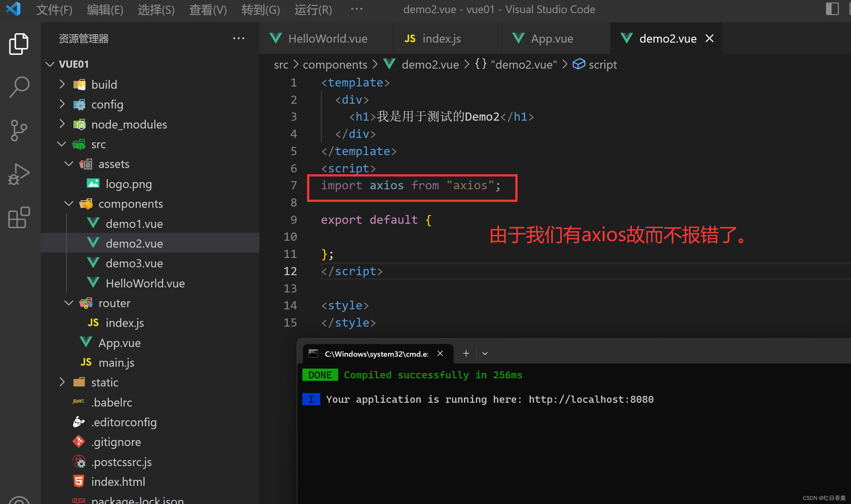851x504 pixels.
Task: Click the new terminal tab plus icon
Action: tap(466, 354)
